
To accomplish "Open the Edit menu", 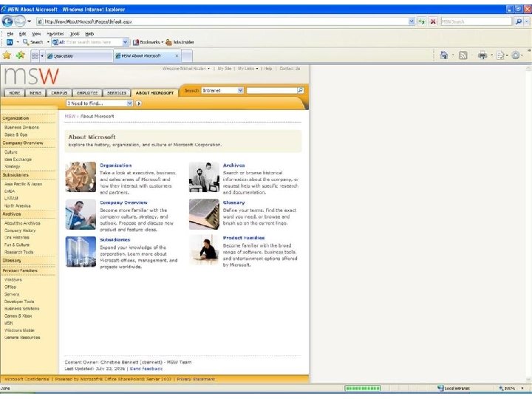I will click(x=22, y=33).
